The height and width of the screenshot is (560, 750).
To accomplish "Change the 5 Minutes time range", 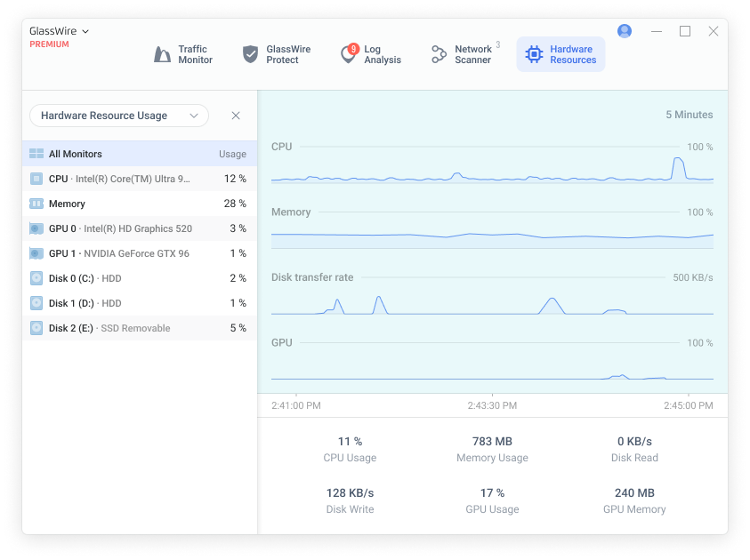I will (x=689, y=115).
